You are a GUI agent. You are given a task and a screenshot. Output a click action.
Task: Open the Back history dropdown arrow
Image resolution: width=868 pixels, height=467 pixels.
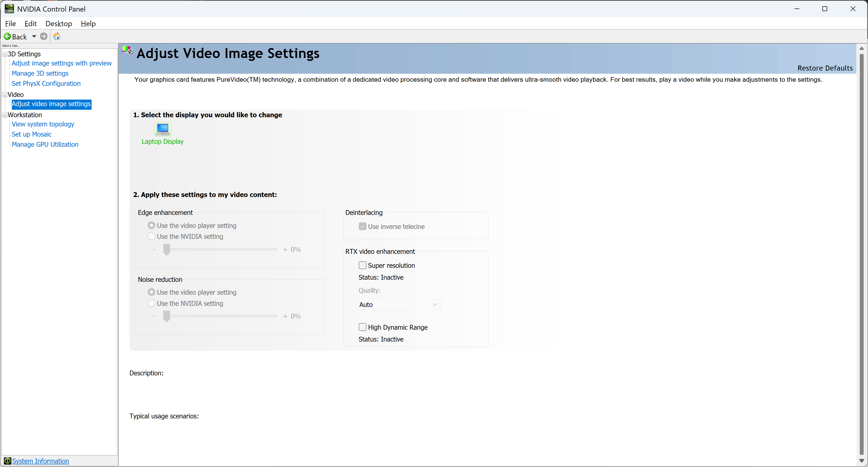(x=34, y=36)
